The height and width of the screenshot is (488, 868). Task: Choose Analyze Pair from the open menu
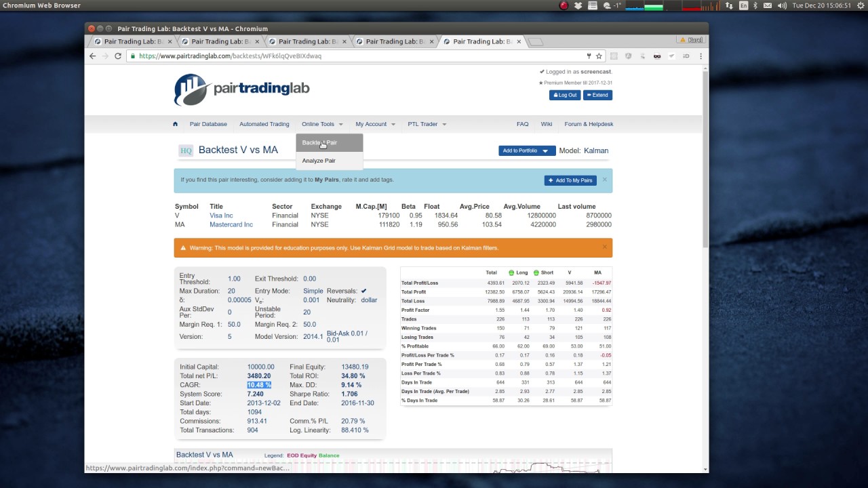coord(330,161)
